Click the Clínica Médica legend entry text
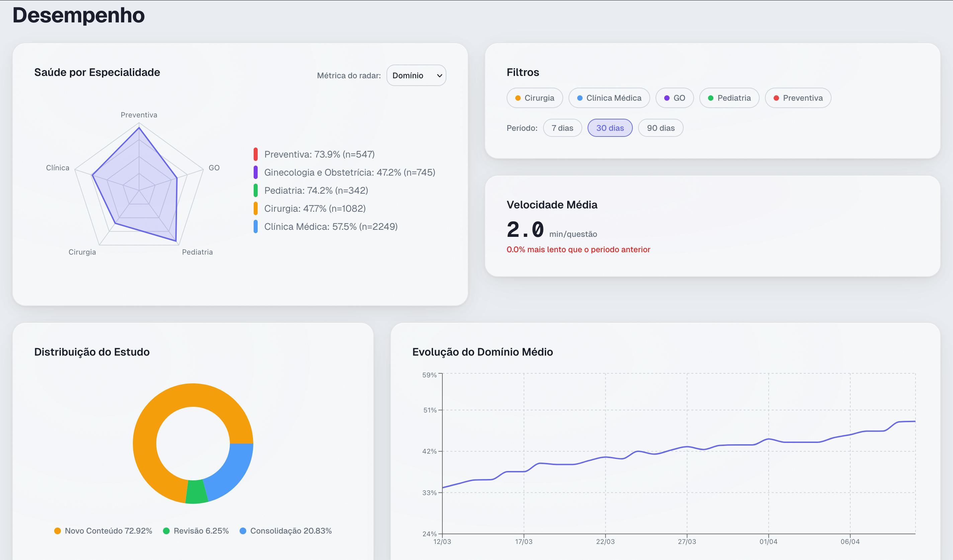 click(331, 226)
